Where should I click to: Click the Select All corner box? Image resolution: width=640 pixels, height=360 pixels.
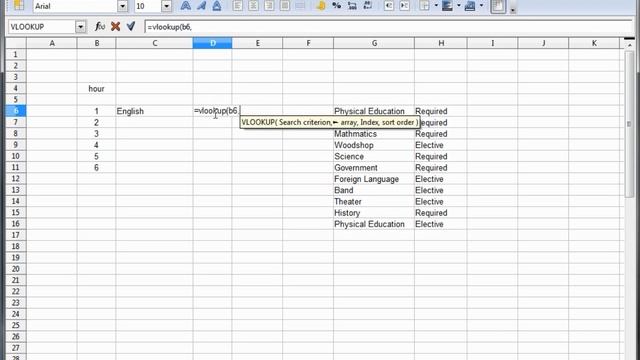(16, 43)
